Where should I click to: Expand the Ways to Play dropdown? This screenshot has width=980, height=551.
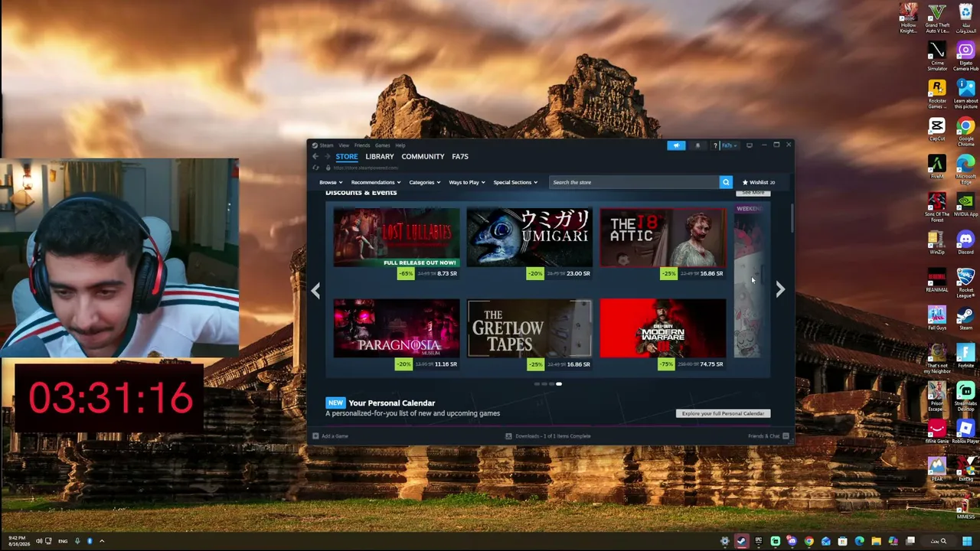[467, 182]
